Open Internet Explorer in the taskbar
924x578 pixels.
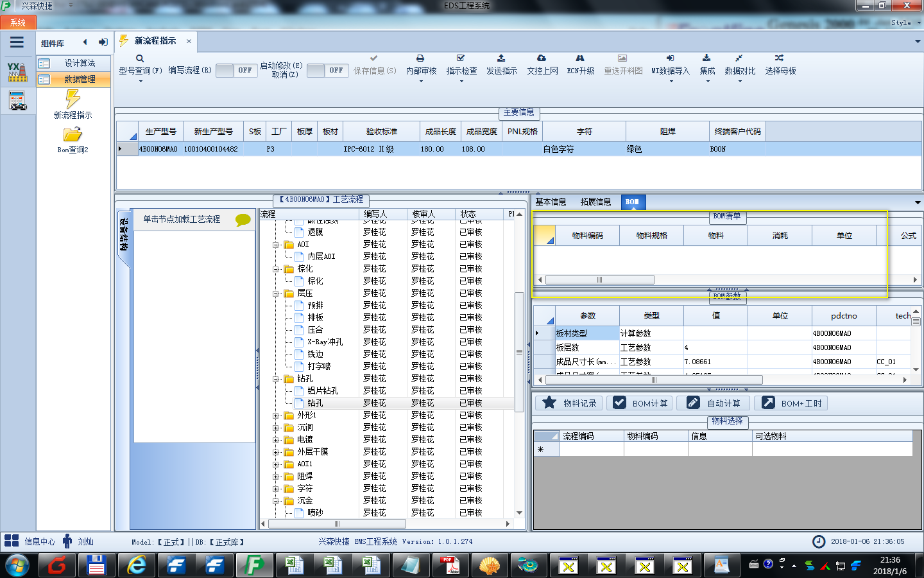(x=136, y=565)
